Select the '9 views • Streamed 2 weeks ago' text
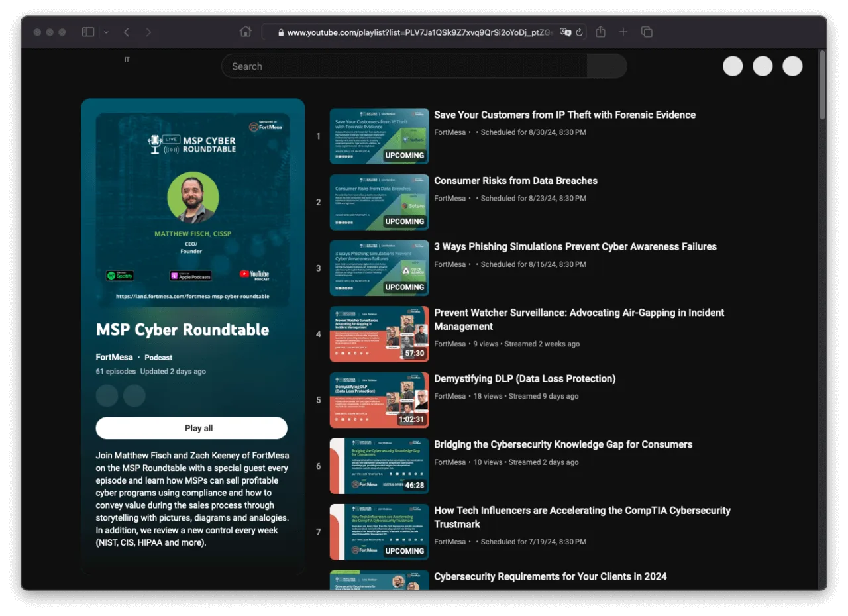848x616 pixels. 527,344
